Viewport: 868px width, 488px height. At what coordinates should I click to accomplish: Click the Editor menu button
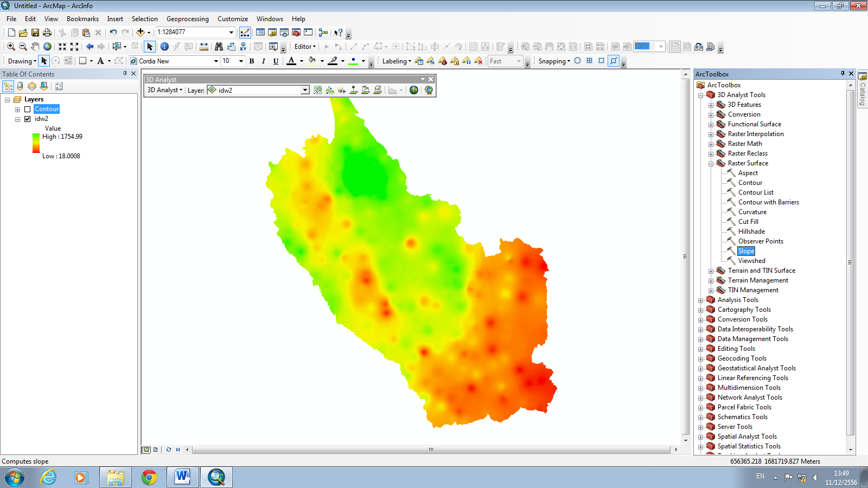(x=303, y=46)
